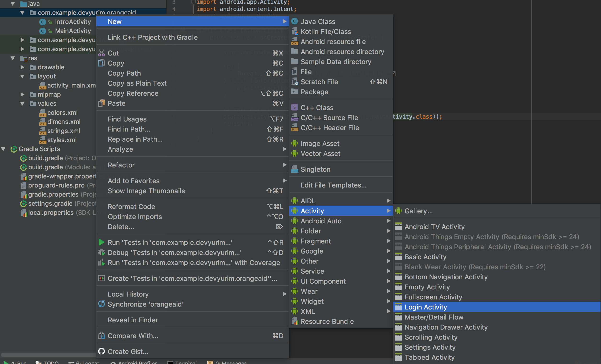Click the Run with Coverage icon
The height and width of the screenshot is (364, 601).
[x=102, y=262]
